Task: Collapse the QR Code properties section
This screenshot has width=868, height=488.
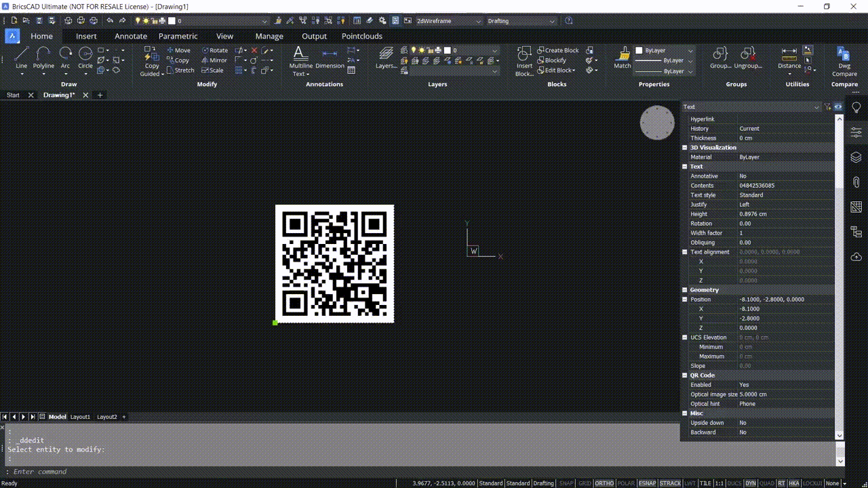Action: [x=685, y=375]
